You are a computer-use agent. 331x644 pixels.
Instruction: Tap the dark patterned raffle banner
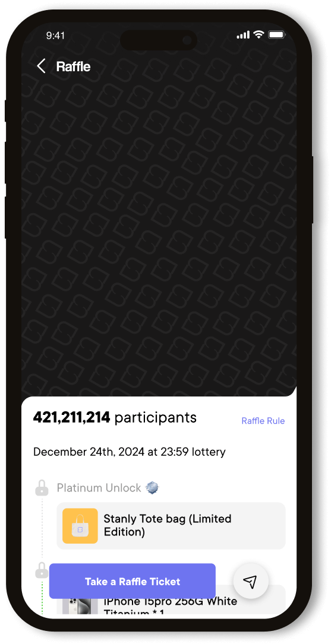pos(159,230)
